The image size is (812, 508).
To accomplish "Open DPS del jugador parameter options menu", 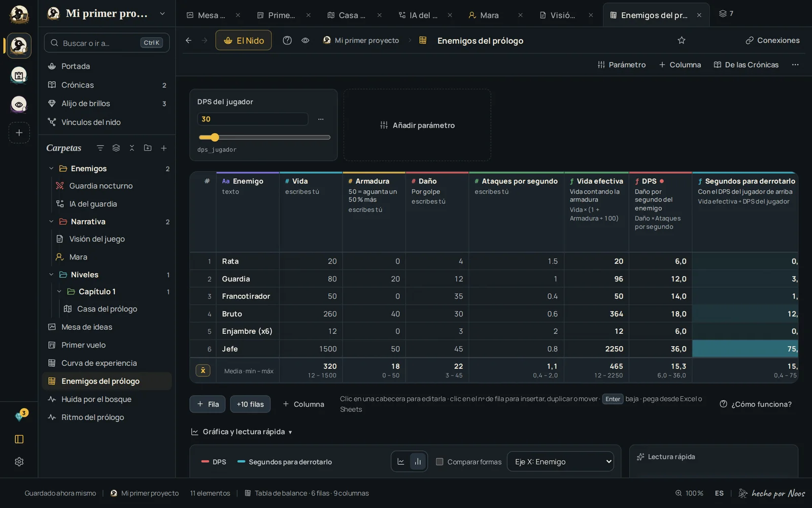I will coord(321,119).
